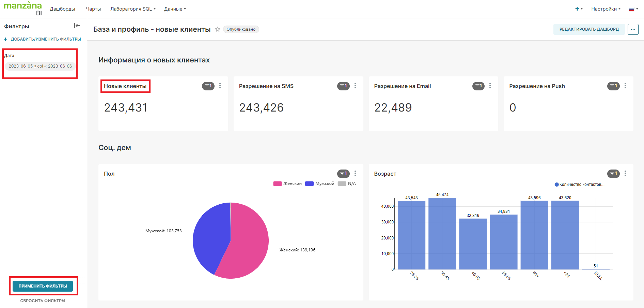This screenshot has height=308, width=644.
Task: Toggle Мужской series in pie legend
Action: click(320, 184)
